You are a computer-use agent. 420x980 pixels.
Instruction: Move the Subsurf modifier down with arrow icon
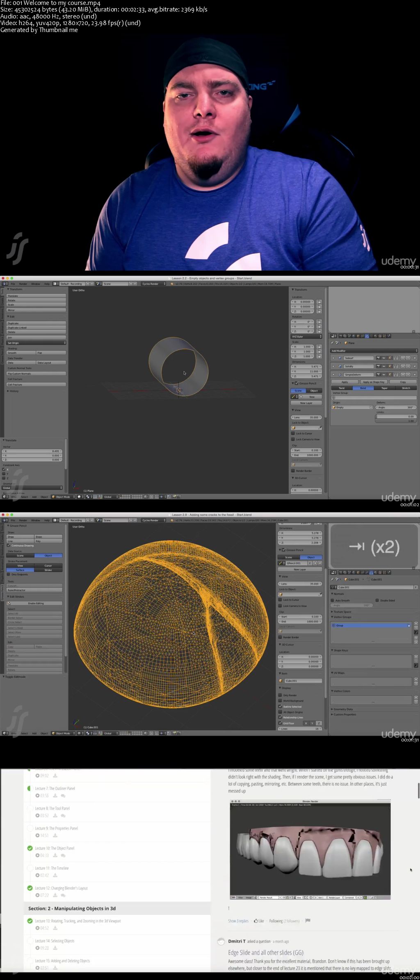point(408,358)
